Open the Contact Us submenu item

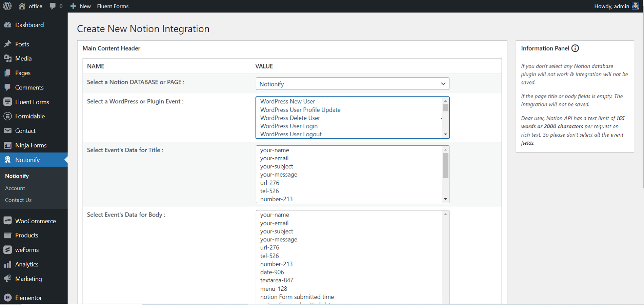pos(18,200)
